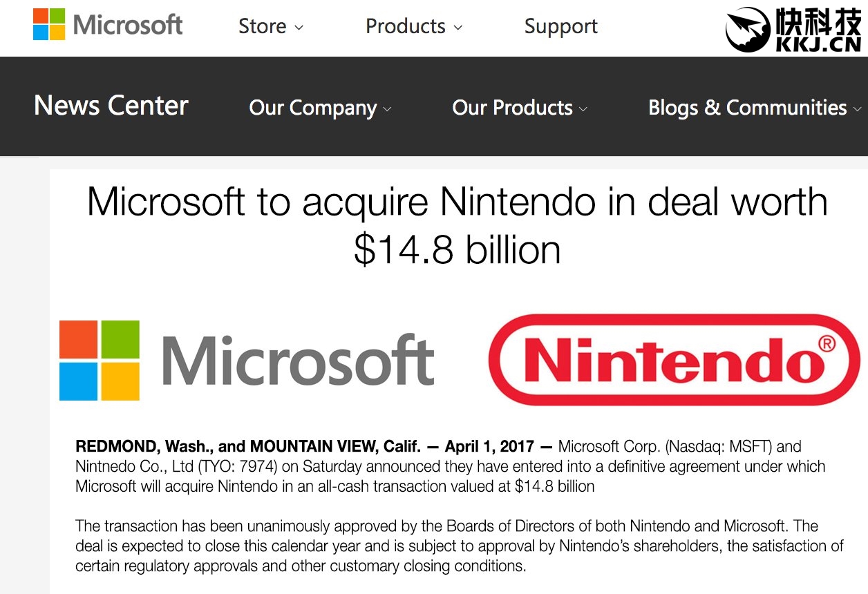Click the Microsoft four-square logo in top header
The height and width of the screenshot is (594, 868).
coord(49,24)
